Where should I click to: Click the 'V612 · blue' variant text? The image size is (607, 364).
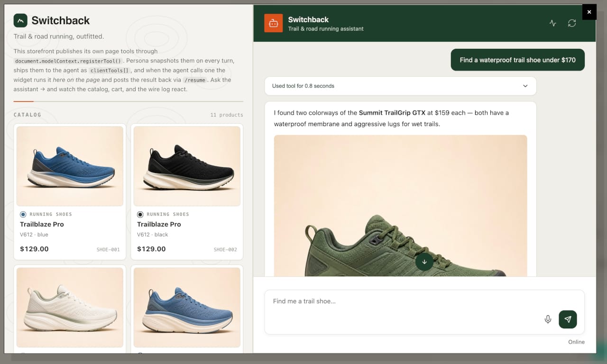[x=34, y=235]
